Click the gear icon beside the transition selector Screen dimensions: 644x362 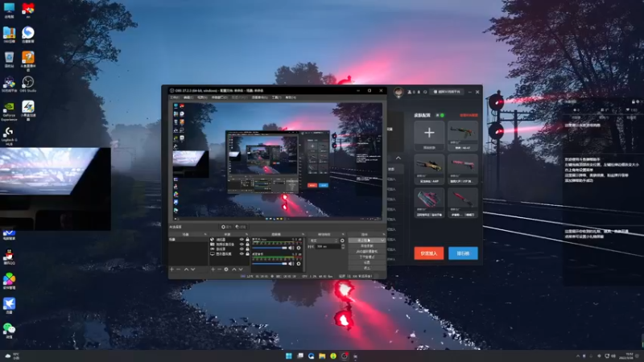coord(342,241)
